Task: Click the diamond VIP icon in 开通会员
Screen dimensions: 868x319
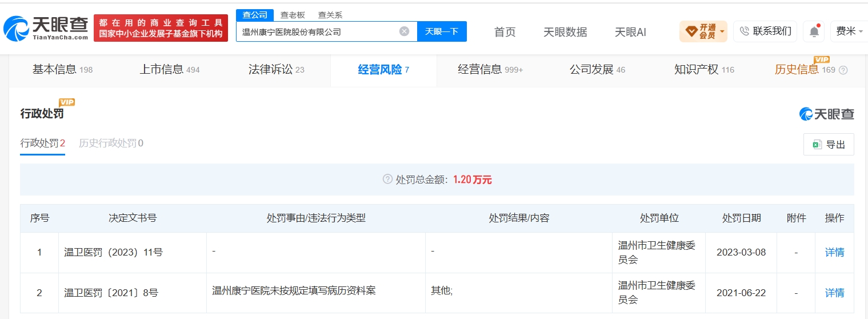Action: tap(691, 31)
